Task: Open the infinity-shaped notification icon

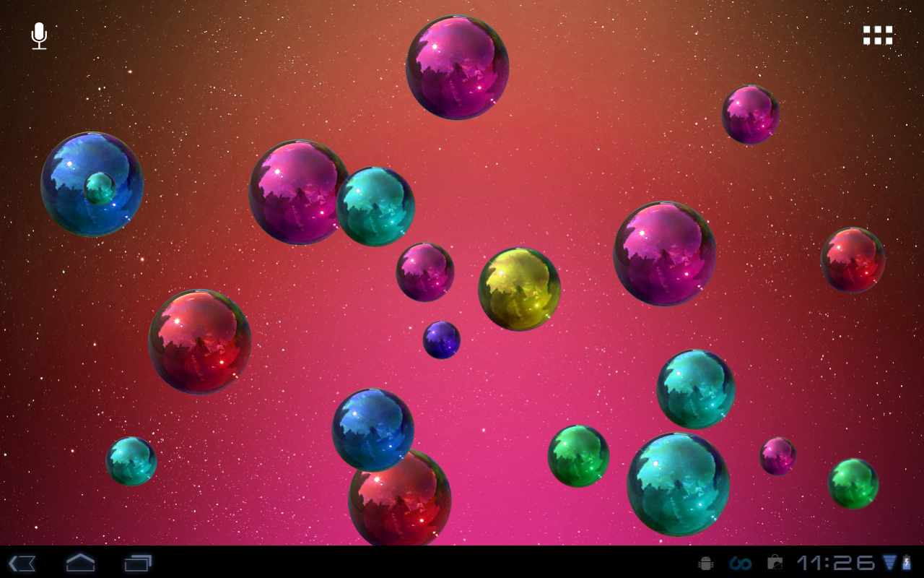Action: pyautogui.click(x=741, y=563)
